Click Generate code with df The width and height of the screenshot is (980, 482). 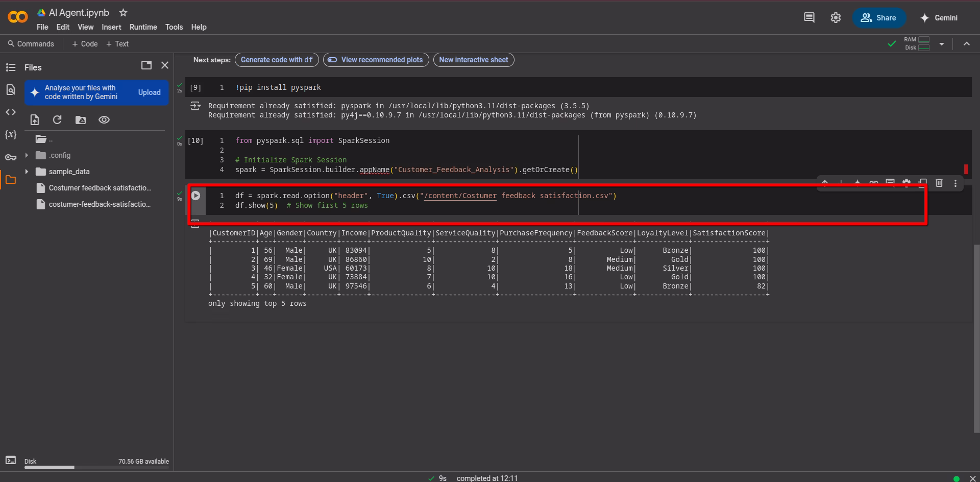(x=277, y=60)
